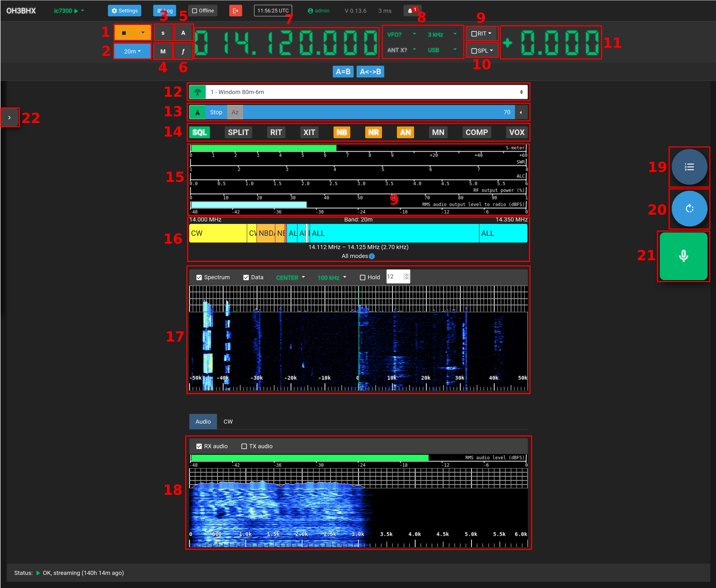
Task: Open the USB mode dropdown
Action: pos(442,50)
